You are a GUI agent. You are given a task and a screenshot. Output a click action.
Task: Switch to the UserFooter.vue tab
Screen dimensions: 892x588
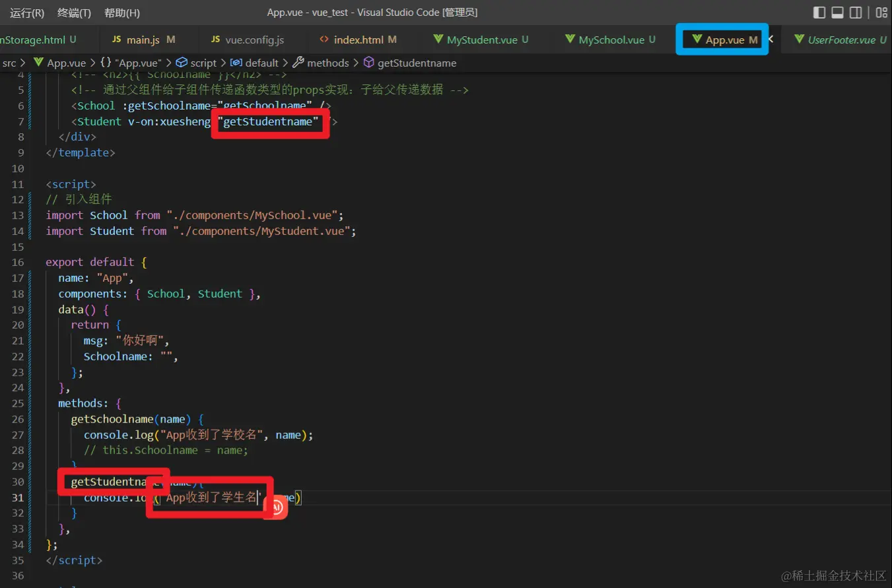(x=841, y=40)
